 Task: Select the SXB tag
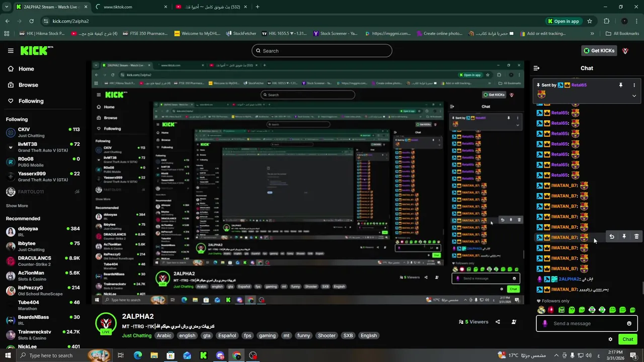[348, 335]
